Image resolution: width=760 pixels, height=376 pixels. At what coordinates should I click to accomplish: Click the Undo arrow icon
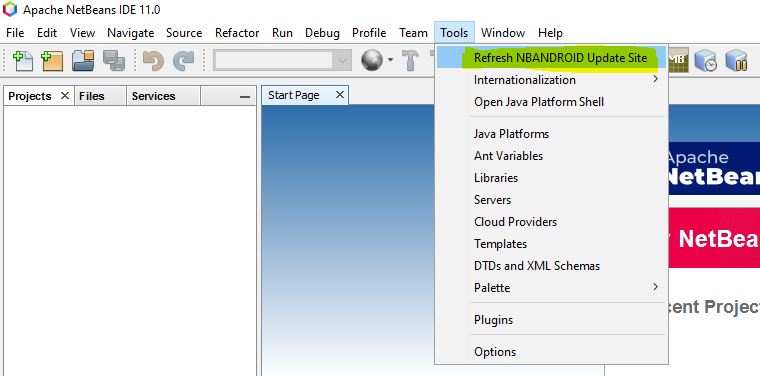(153, 61)
